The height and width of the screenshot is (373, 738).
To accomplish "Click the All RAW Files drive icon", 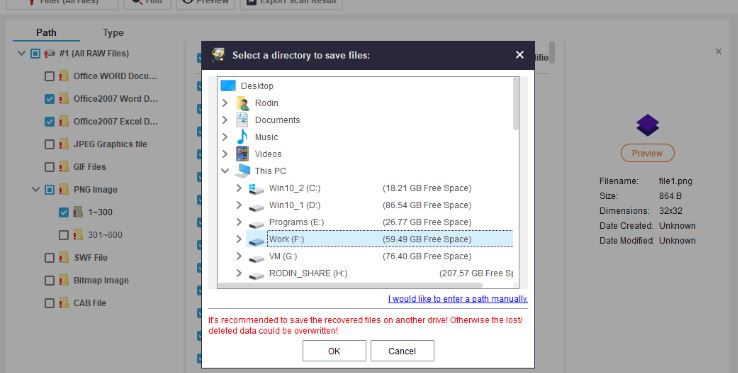I will (x=49, y=53).
